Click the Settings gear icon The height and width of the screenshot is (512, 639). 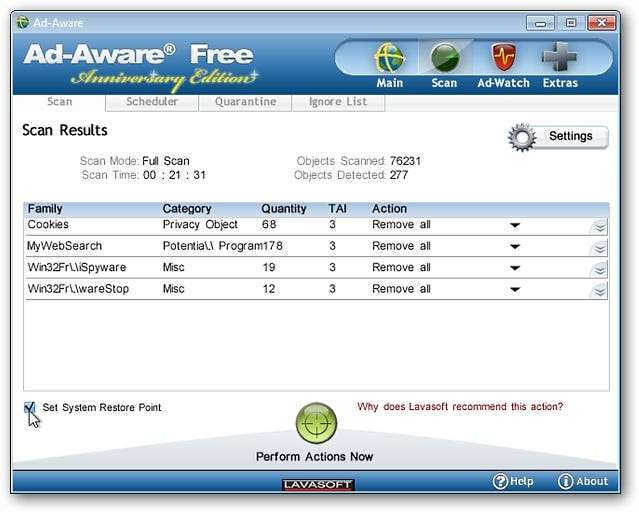click(x=522, y=137)
